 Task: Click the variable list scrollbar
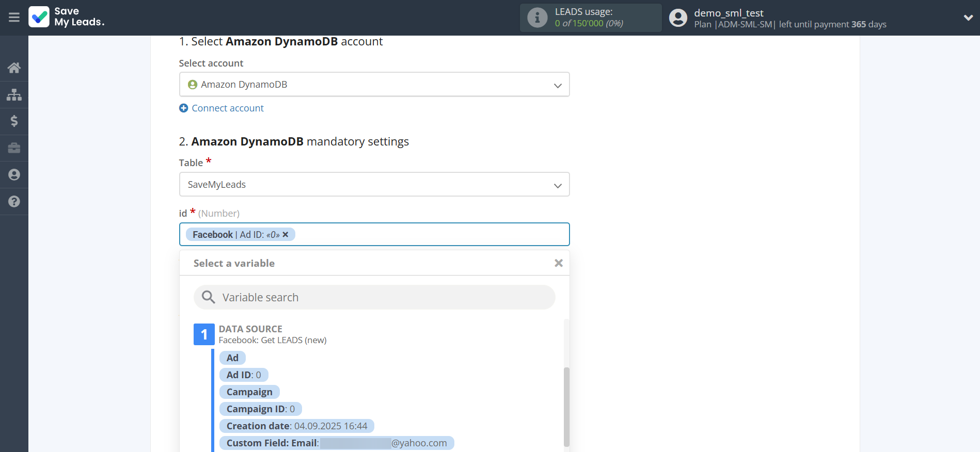(x=566, y=407)
